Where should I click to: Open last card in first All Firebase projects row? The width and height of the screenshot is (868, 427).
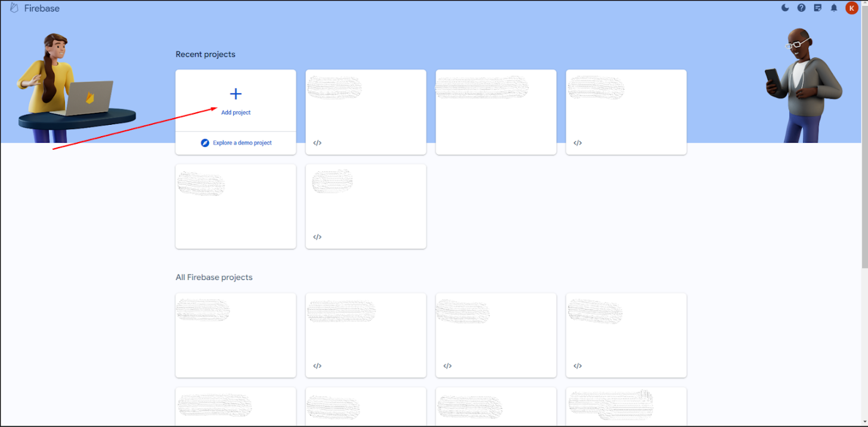[x=626, y=335]
